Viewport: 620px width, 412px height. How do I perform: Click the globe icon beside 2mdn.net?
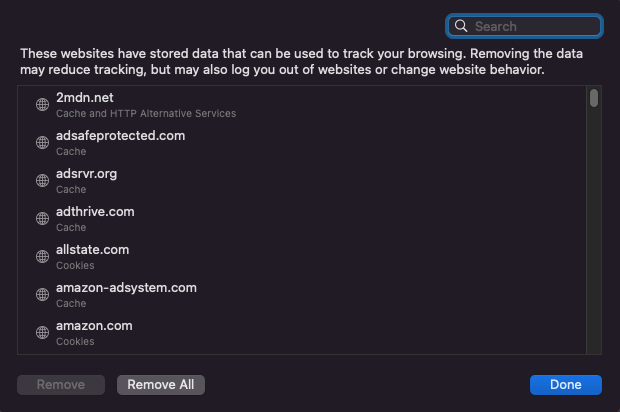(42, 105)
